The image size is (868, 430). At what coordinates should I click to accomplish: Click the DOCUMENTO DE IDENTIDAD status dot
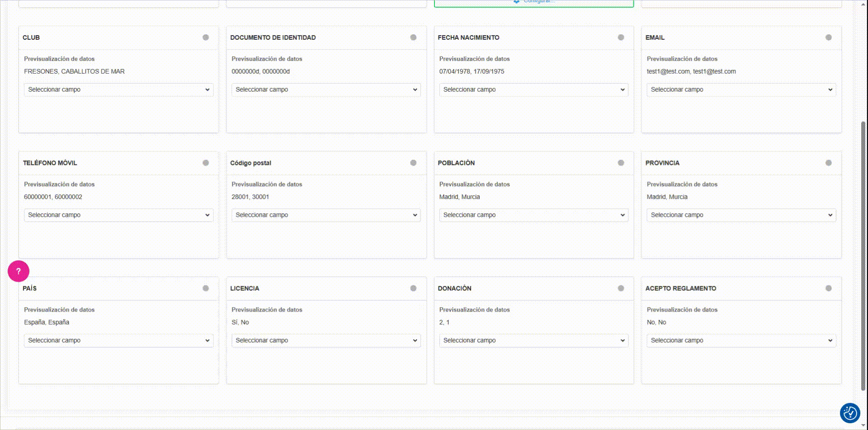[x=413, y=37]
